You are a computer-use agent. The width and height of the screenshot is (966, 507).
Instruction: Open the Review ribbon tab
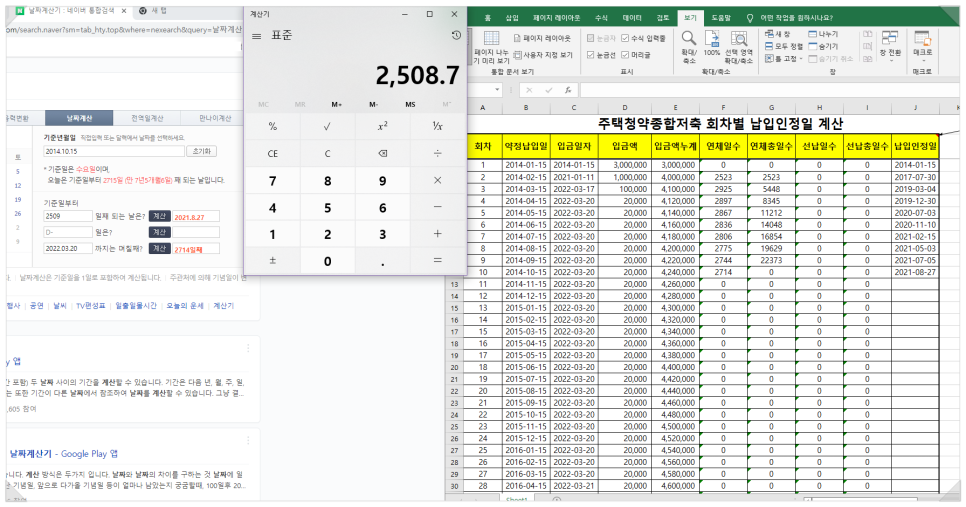coord(662,18)
